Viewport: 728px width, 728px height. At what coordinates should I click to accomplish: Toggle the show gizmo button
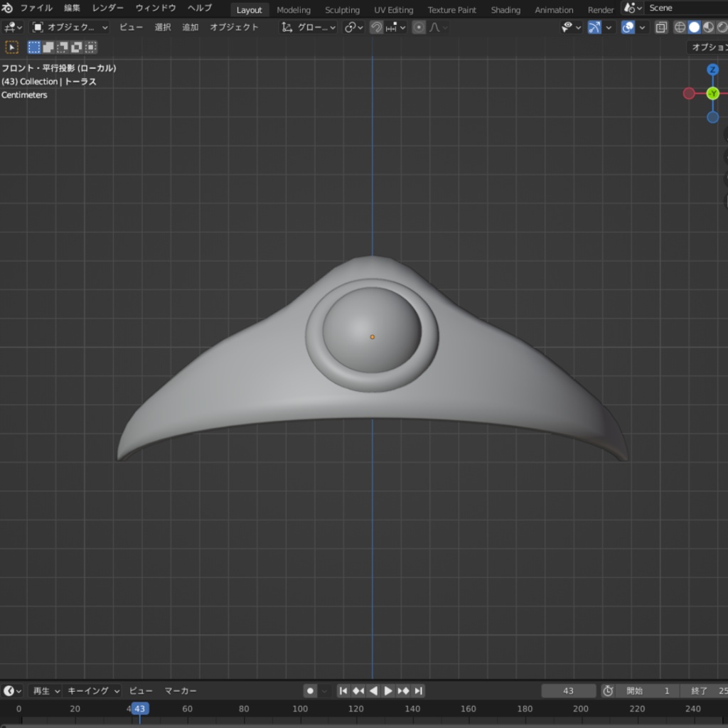point(594,27)
